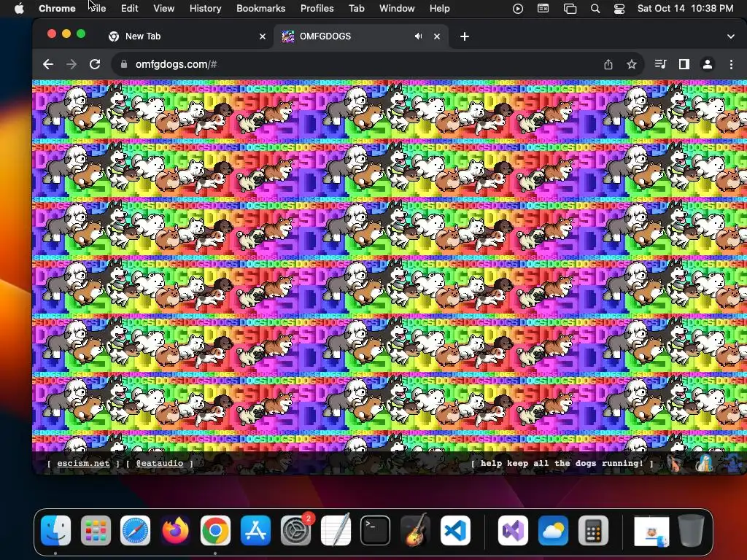Open System Settings from the Dock
This screenshot has width=747, height=560.
coord(295,531)
